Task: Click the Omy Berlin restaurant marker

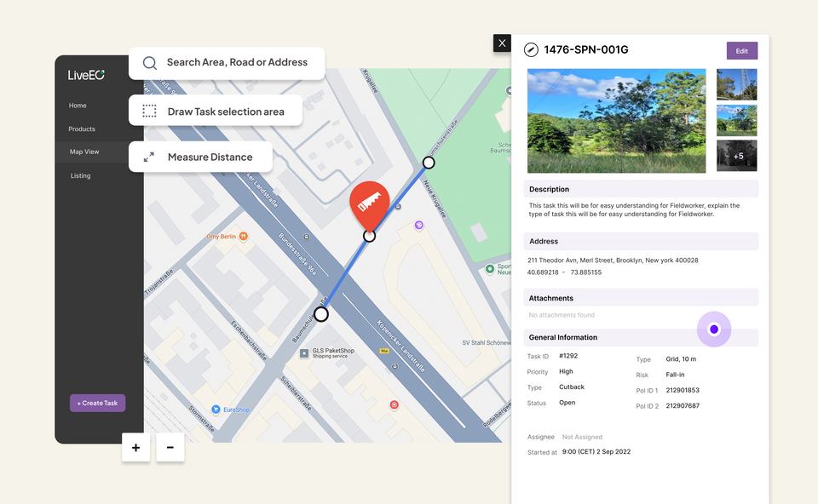Action: pos(244,237)
